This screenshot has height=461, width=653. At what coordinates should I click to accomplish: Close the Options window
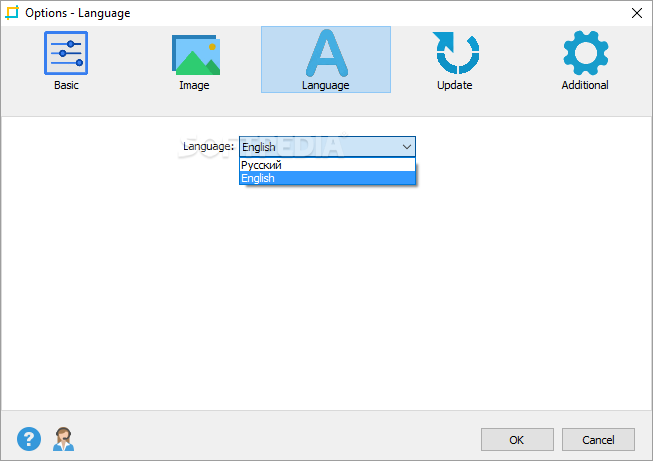click(636, 13)
